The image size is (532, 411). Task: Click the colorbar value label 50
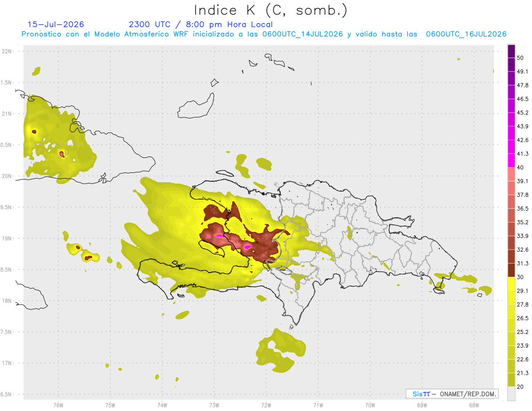click(x=521, y=58)
